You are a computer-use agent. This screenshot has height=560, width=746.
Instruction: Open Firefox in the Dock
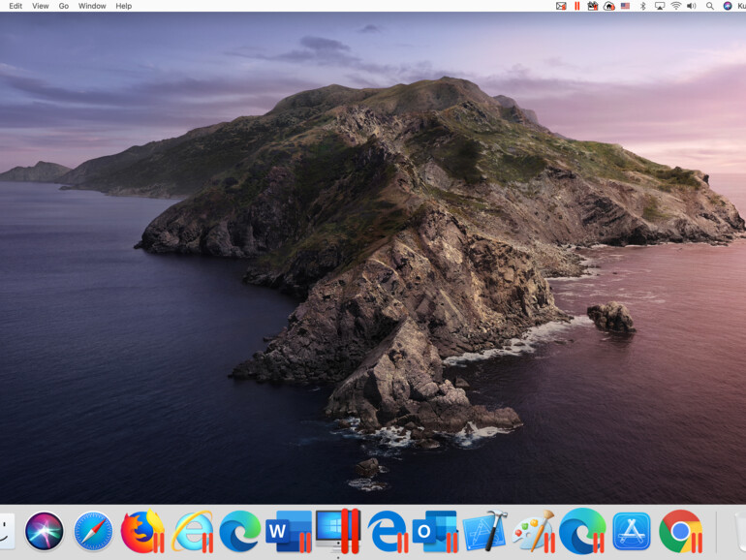tap(141, 531)
